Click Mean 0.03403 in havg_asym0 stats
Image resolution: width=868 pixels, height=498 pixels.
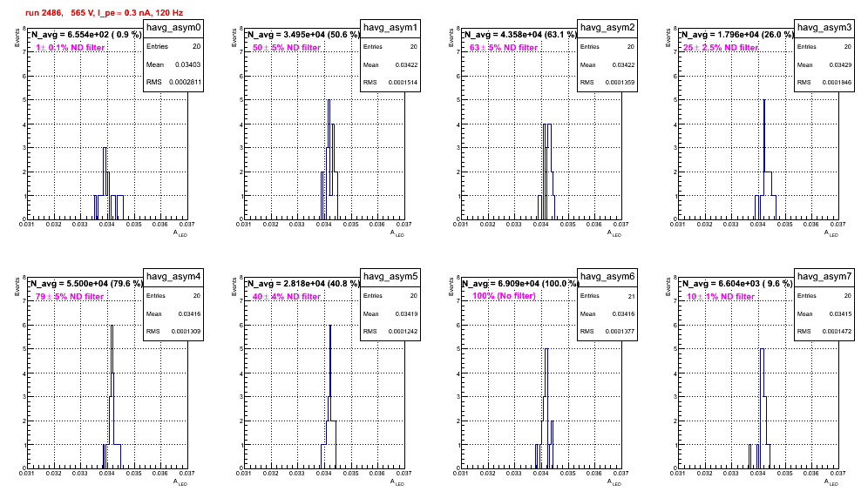(173, 64)
